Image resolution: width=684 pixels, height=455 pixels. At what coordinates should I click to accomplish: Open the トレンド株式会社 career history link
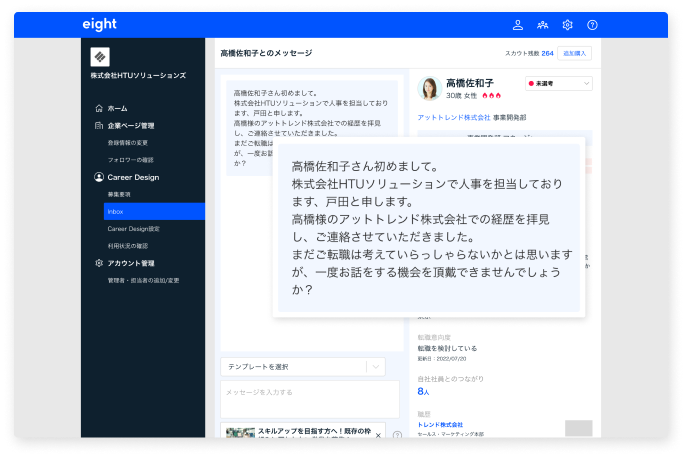click(x=440, y=424)
